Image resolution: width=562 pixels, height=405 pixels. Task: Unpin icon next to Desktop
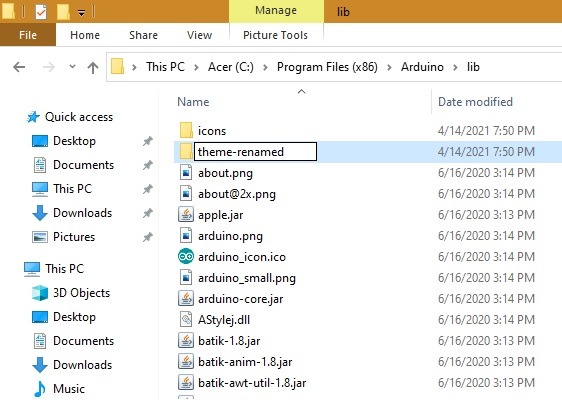coord(148,141)
